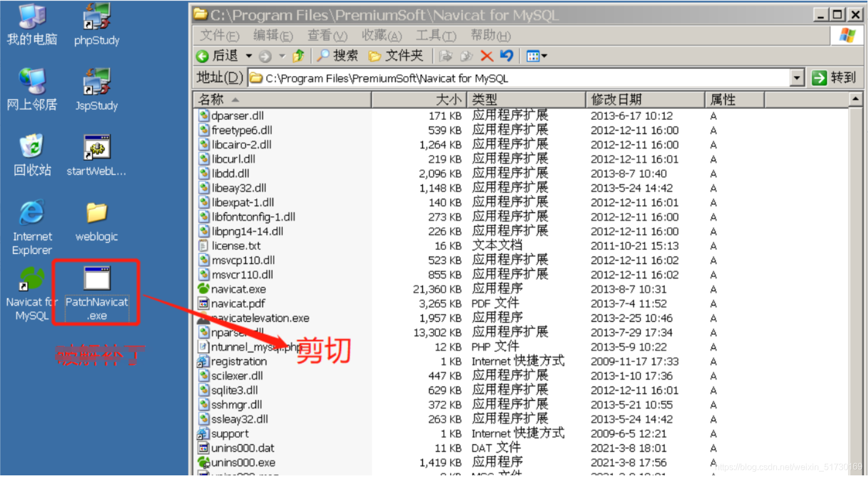Open the back button history dropdown arrow
Viewport: 868px width, 477px height.
pos(249,56)
